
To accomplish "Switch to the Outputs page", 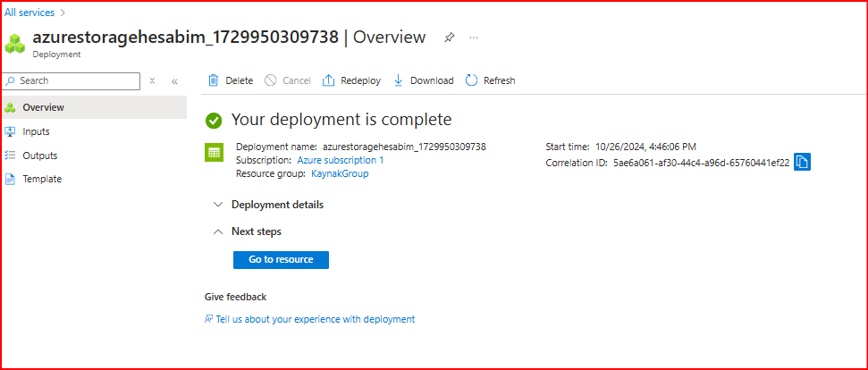I will (x=39, y=156).
